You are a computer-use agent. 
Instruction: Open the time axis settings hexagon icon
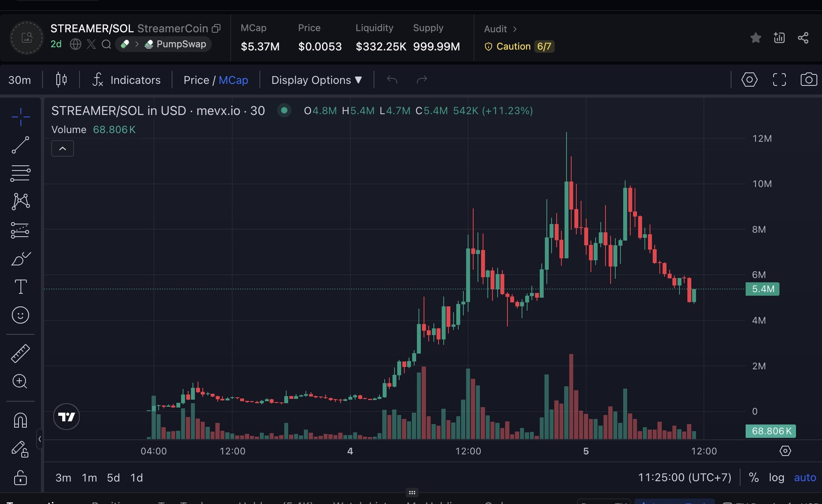[785, 451]
